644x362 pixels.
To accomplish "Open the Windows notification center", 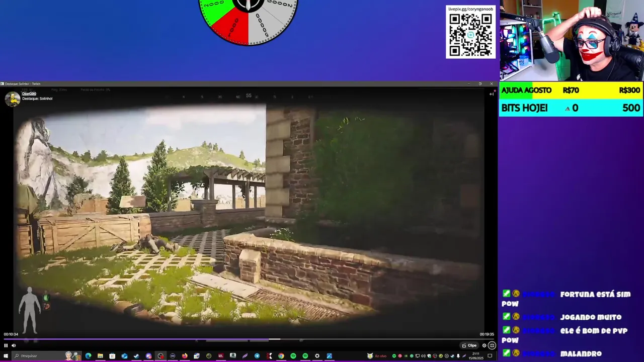I will [x=490, y=356].
